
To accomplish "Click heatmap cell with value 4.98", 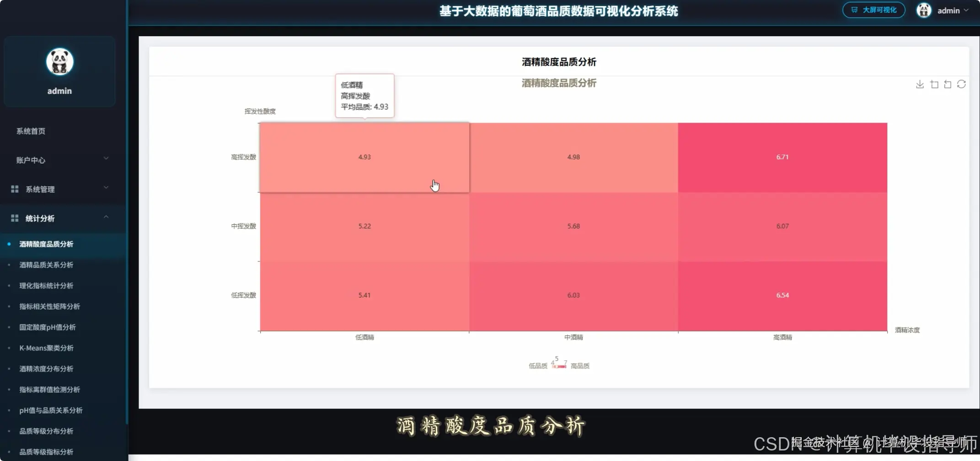I will (x=573, y=157).
